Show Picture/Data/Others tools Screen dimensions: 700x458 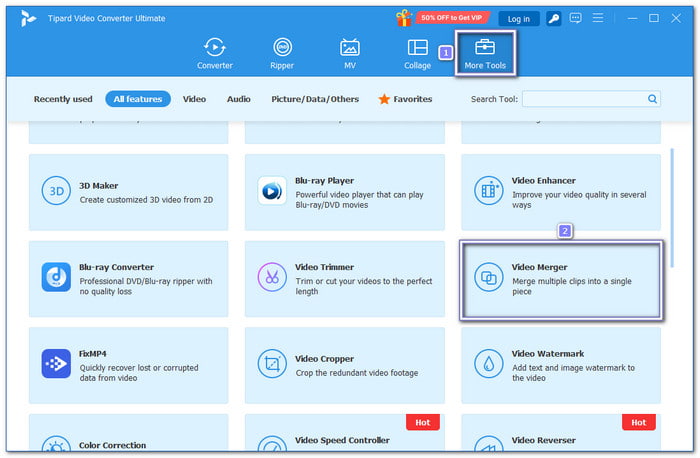[x=315, y=99]
